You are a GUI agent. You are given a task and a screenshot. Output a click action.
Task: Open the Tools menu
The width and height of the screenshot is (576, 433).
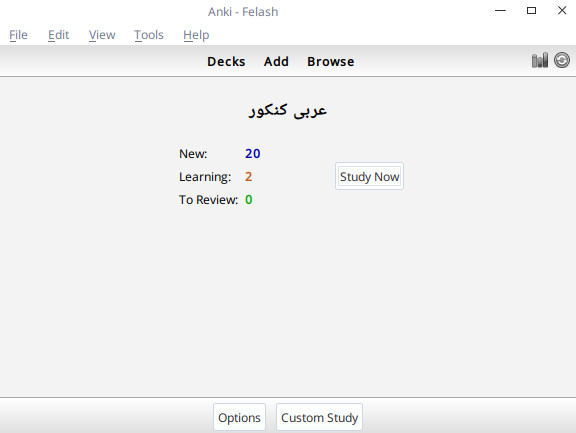tap(149, 35)
